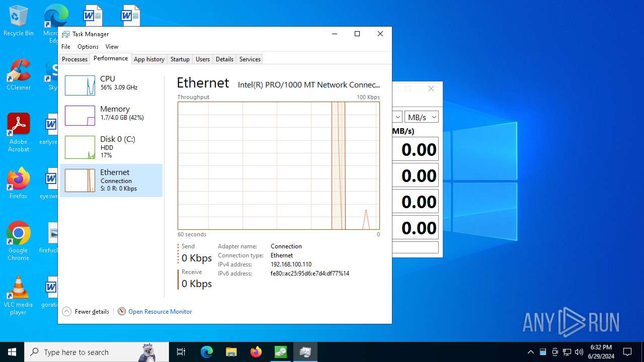Image resolution: width=644 pixels, height=362 pixels.
Task: Click the Receive 0 Kbps value
Action: click(x=197, y=284)
